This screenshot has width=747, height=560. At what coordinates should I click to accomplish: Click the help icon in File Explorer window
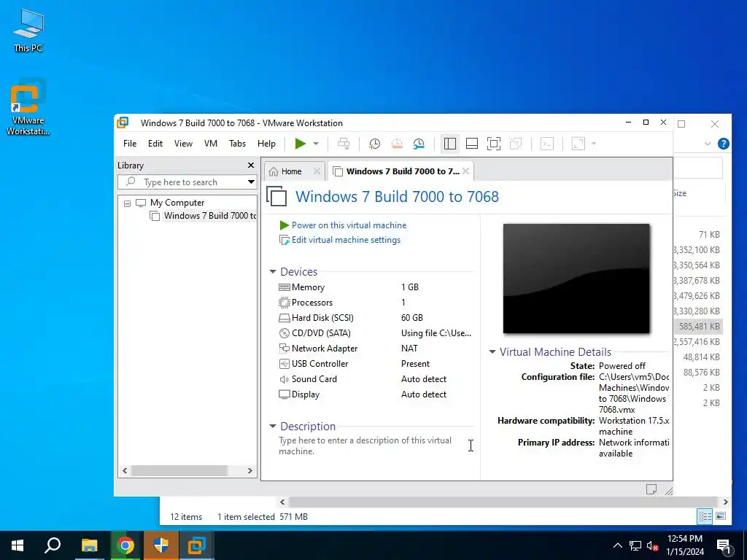click(x=723, y=144)
